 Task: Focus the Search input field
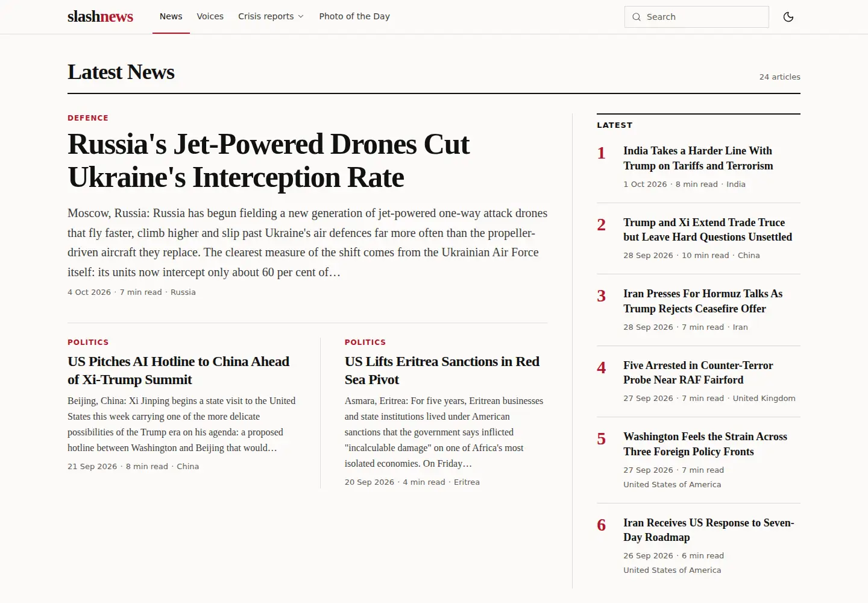696,17
